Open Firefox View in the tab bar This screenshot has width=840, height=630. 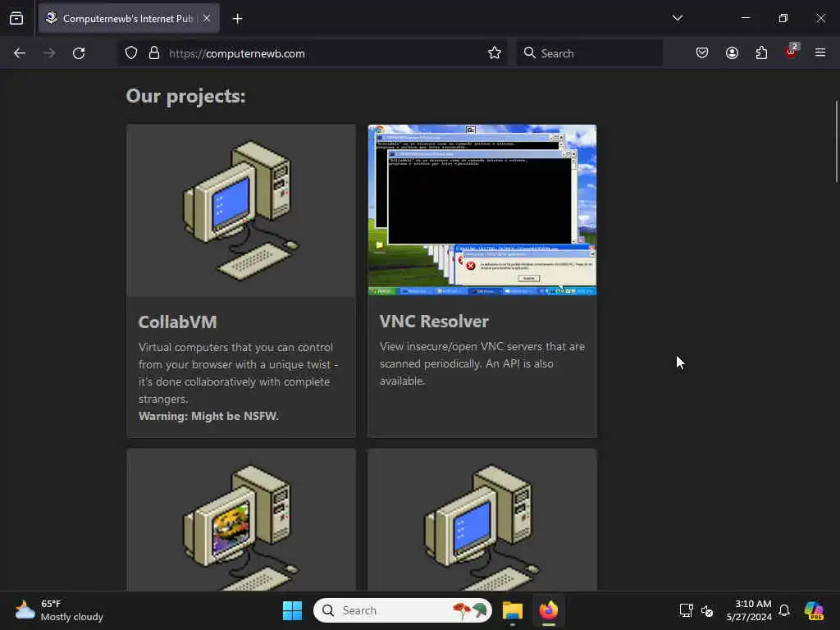16,18
